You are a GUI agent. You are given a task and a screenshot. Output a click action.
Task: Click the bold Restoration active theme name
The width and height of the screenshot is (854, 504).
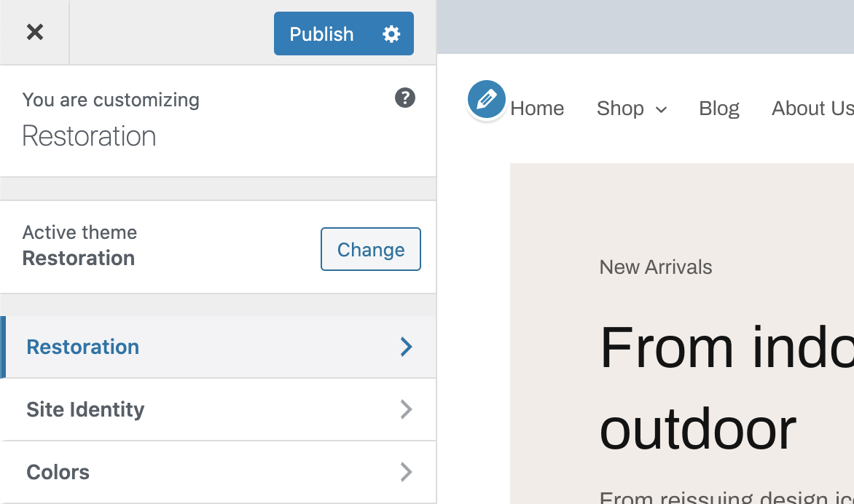click(78, 258)
